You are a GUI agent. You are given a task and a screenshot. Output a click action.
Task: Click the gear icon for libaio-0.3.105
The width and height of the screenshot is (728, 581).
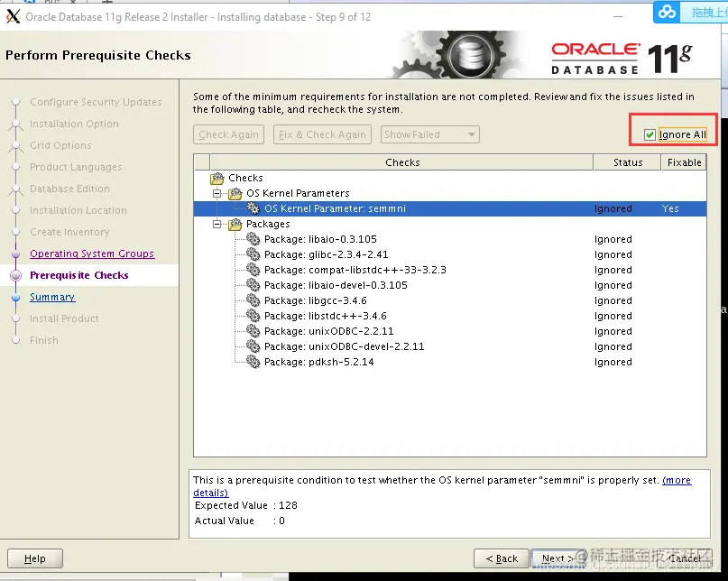[253, 239]
